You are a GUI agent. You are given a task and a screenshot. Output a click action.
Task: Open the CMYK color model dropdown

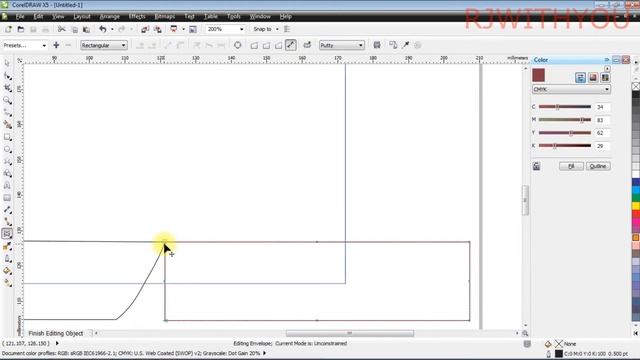pyautogui.click(x=571, y=89)
